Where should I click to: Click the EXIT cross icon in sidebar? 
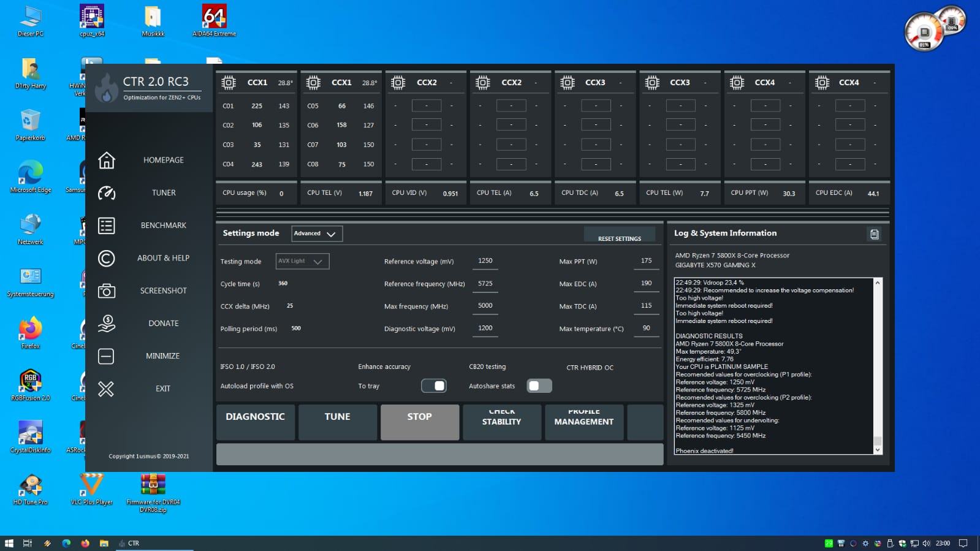click(x=106, y=389)
